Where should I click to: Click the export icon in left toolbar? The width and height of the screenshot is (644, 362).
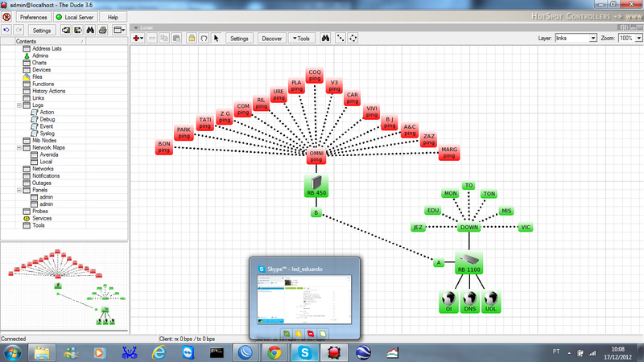pyautogui.click(x=77, y=30)
